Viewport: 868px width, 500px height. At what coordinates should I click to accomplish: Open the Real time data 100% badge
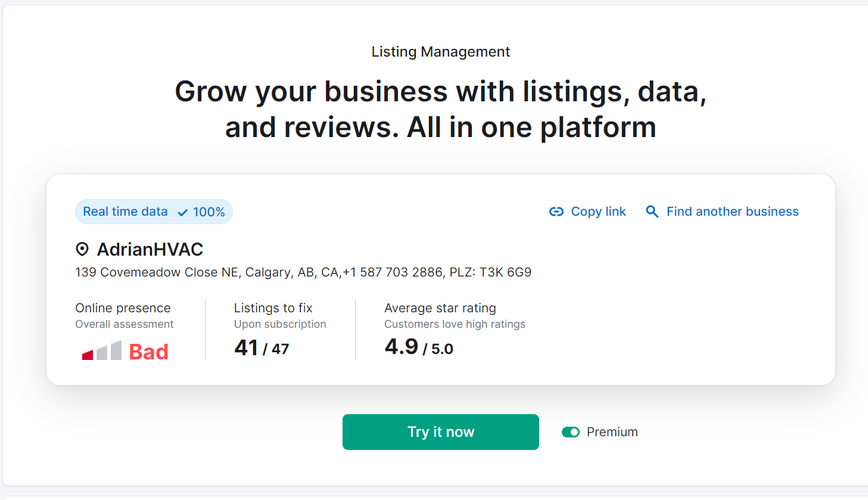[x=154, y=212]
